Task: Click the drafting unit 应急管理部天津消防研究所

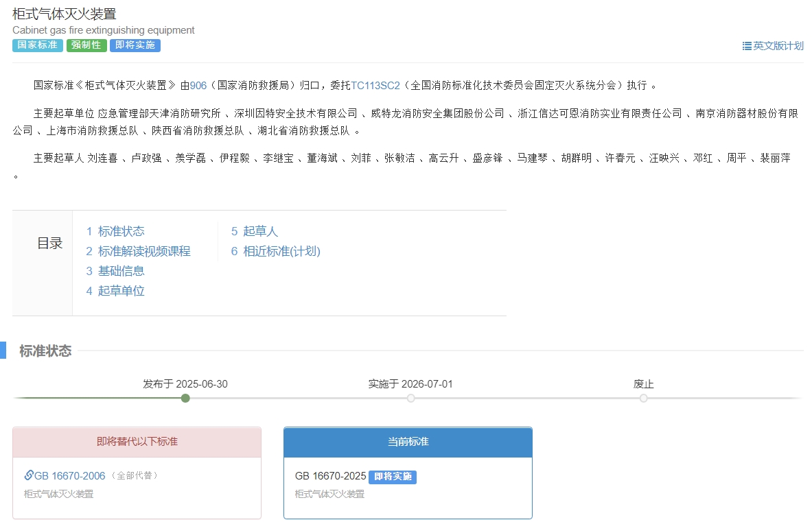Action: tap(159, 113)
